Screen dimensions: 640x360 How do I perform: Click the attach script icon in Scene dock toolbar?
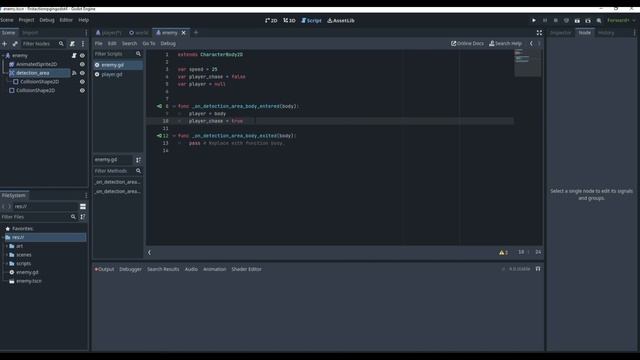(x=72, y=44)
